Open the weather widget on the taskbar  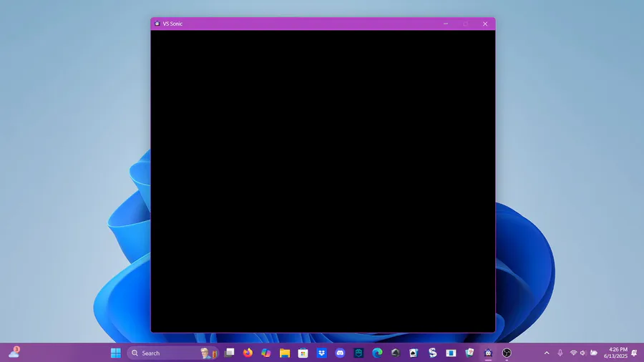click(x=14, y=352)
